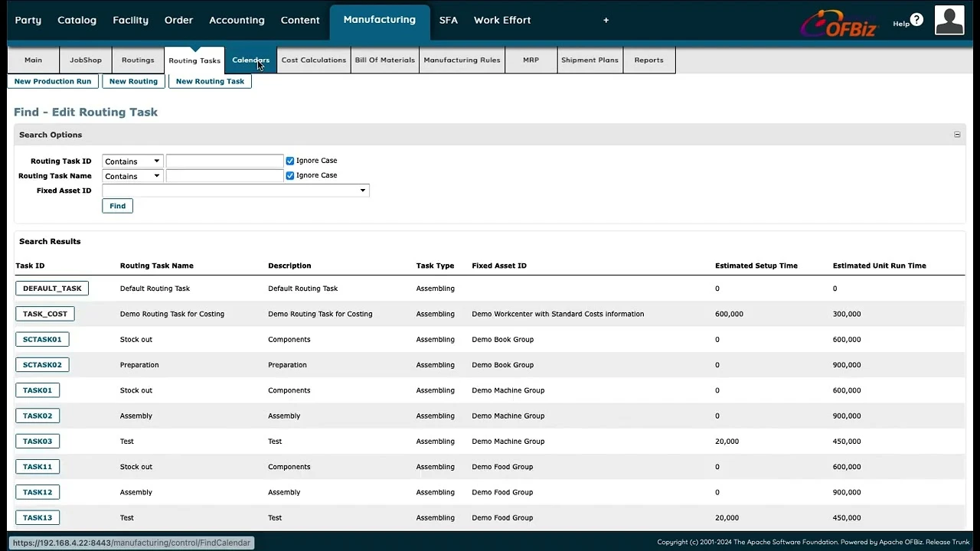Open the TASK01 routing task
The image size is (980, 551).
click(x=38, y=390)
